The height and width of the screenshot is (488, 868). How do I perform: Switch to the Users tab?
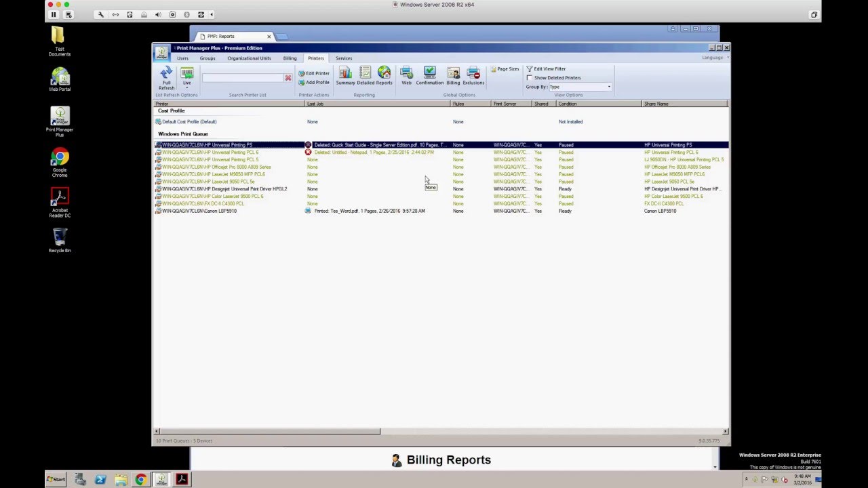(182, 58)
